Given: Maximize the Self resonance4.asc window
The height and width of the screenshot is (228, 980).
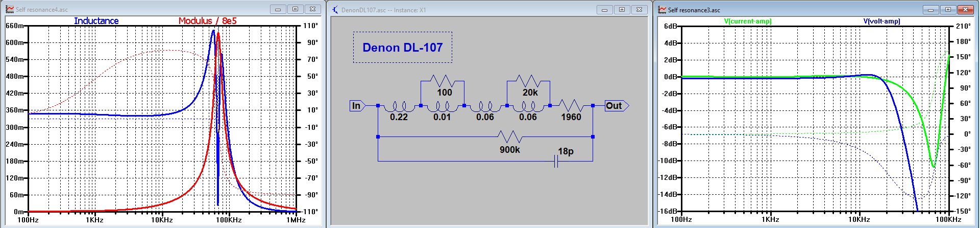Looking at the screenshot, I should (x=295, y=9).
